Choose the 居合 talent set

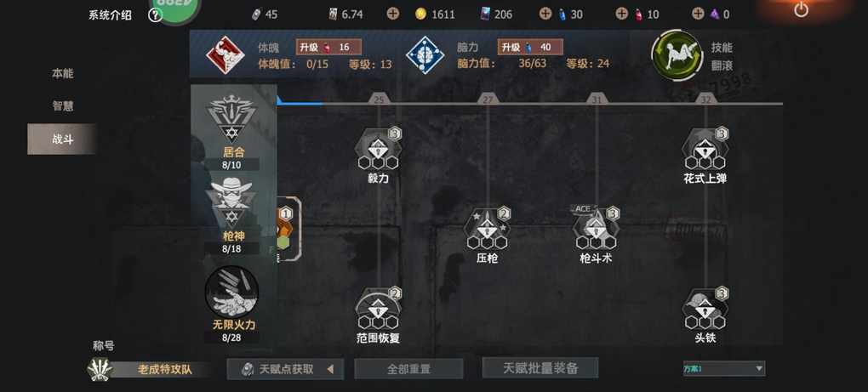231,119
